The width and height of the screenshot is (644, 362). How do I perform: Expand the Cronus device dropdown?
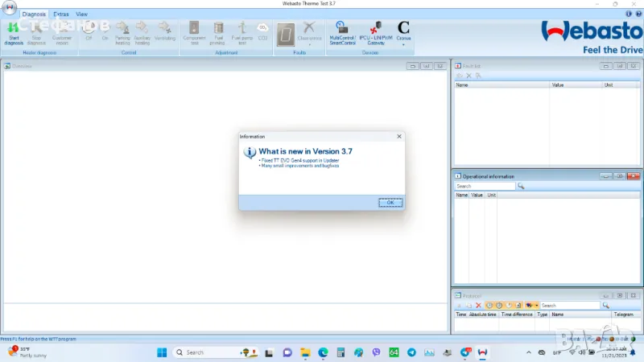point(403,44)
